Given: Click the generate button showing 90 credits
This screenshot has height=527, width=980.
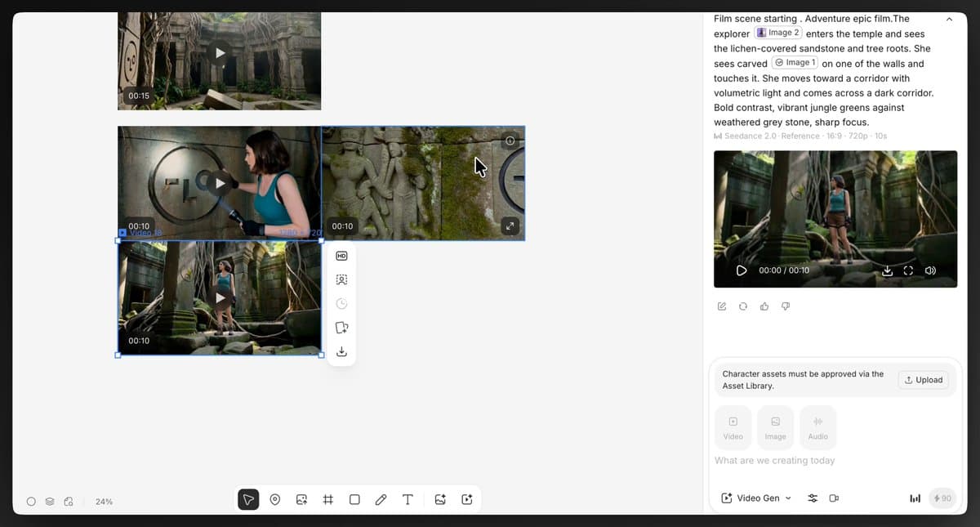Looking at the screenshot, I should click(942, 498).
